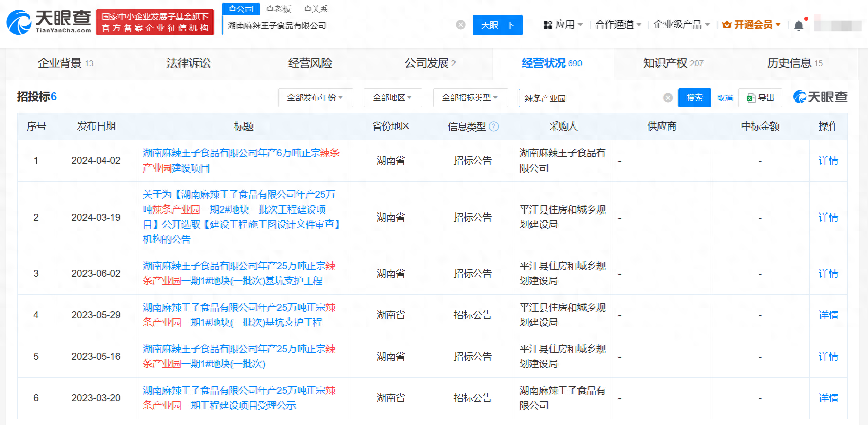
Task: Clear the 辣条产业园 bid search text
Action: (x=668, y=98)
